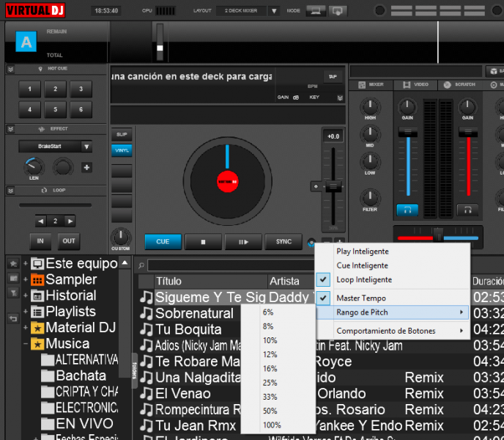The width and height of the screenshot is (504, 440).
Task: Sort by the Título column header
Action: (x=211, y=281)
